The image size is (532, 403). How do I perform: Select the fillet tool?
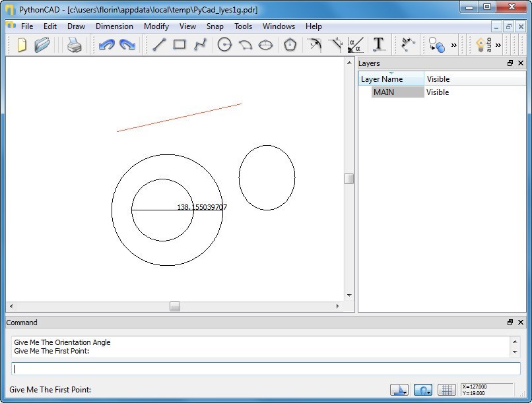pyautogui.click(x=314, y=45)
